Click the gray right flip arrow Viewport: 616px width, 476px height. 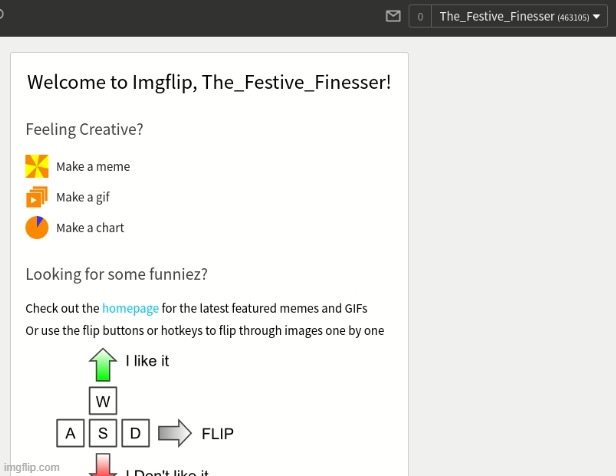(x=174, y=433)
